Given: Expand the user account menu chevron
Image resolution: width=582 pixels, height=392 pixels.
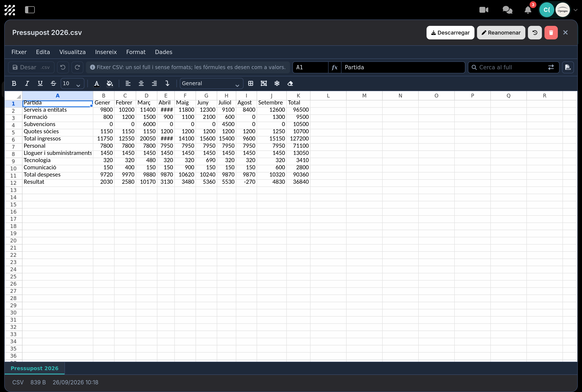Looking at the screenshot, I should pyautogui.click(x=575, y=10).
